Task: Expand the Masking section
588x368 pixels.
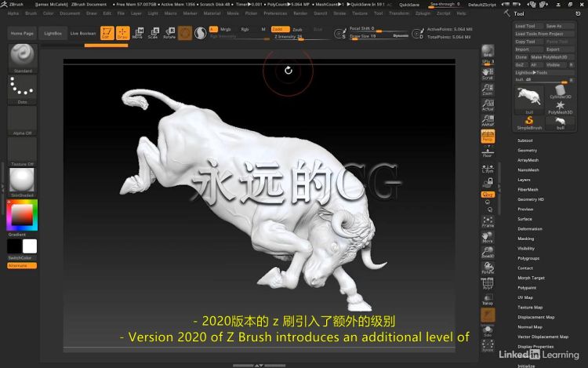Action: pos(526,239)
